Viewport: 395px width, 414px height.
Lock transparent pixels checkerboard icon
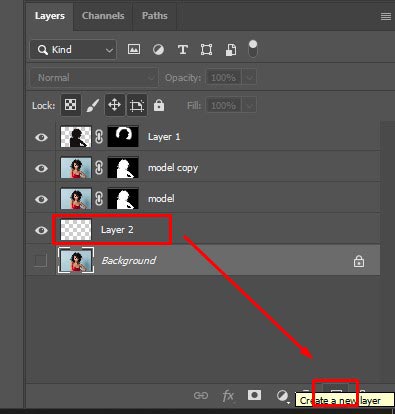coord(70,105)
